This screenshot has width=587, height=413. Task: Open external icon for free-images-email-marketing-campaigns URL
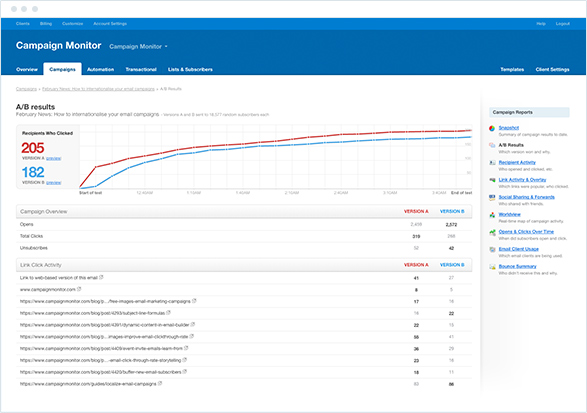pos(194,301)
